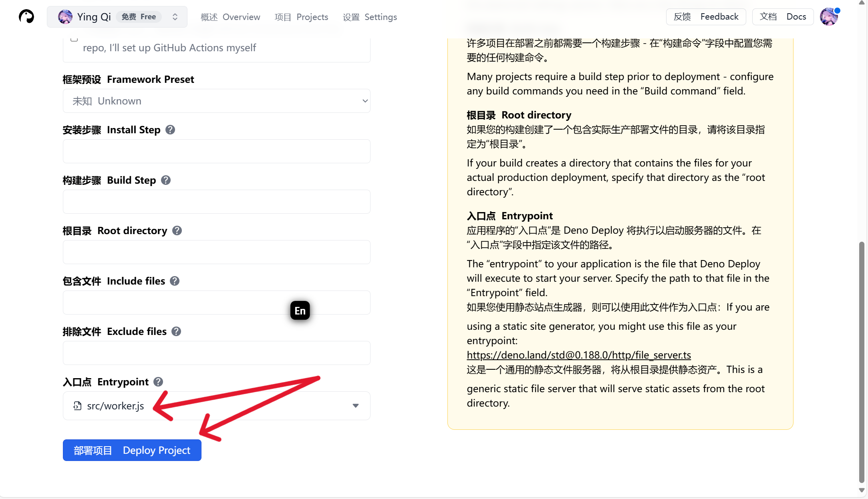Open the Framework Preset dropdown

tap(216, 101)
